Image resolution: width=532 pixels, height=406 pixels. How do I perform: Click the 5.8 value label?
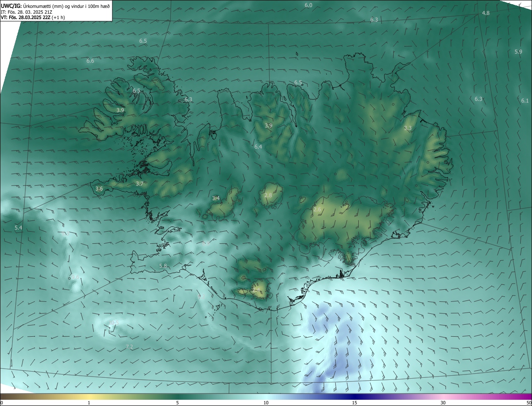point(163,266)
